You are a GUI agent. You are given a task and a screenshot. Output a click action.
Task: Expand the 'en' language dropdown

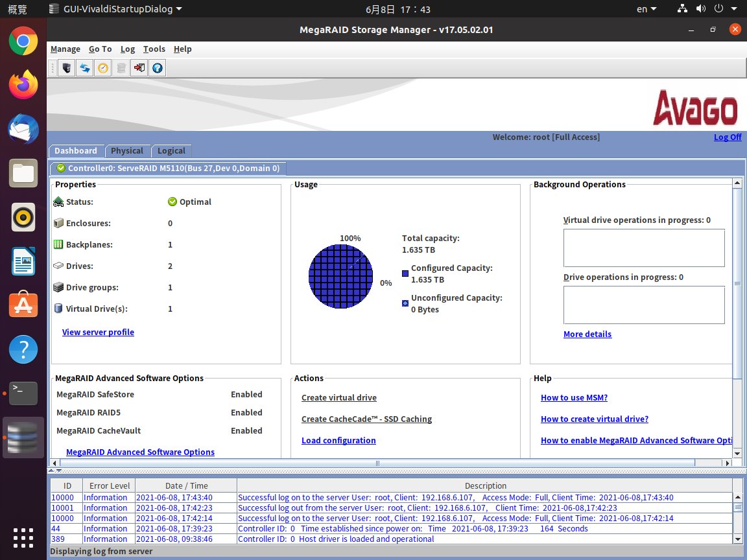tap(646, 9)
